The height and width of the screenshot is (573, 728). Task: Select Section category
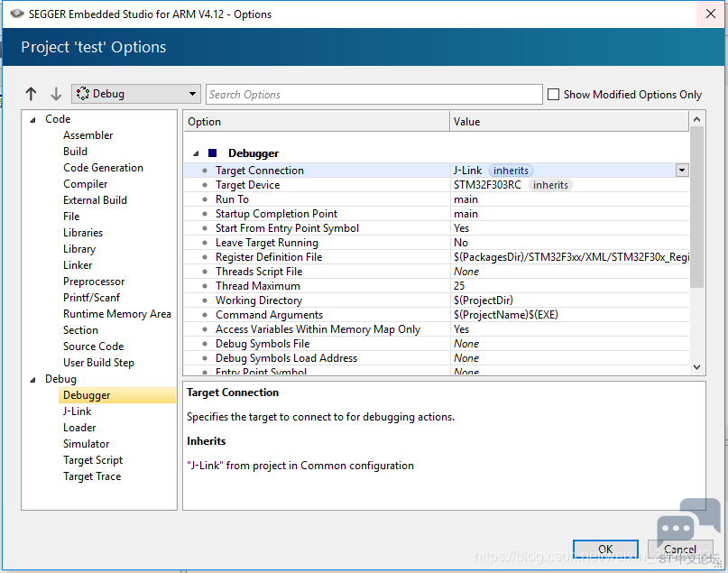81,330
